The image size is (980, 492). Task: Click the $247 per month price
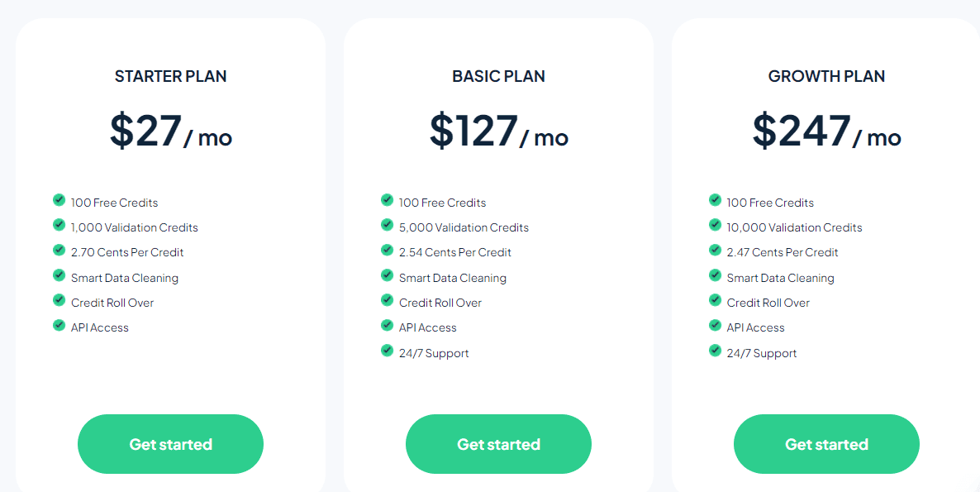pos(826,131)
